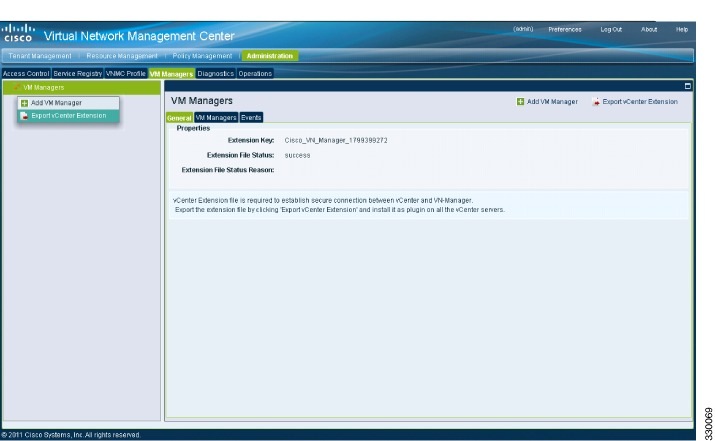
Task: Click the Log Out link
Action: pos(611,30)
